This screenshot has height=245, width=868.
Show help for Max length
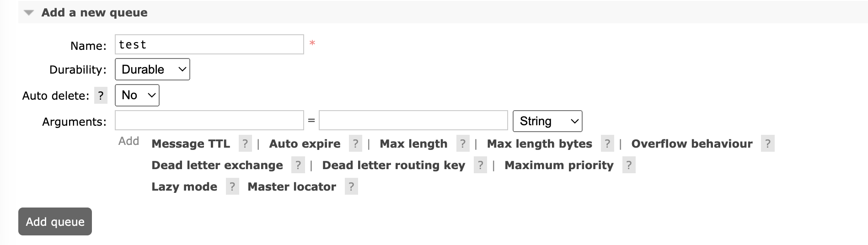[x=463, y=144]
